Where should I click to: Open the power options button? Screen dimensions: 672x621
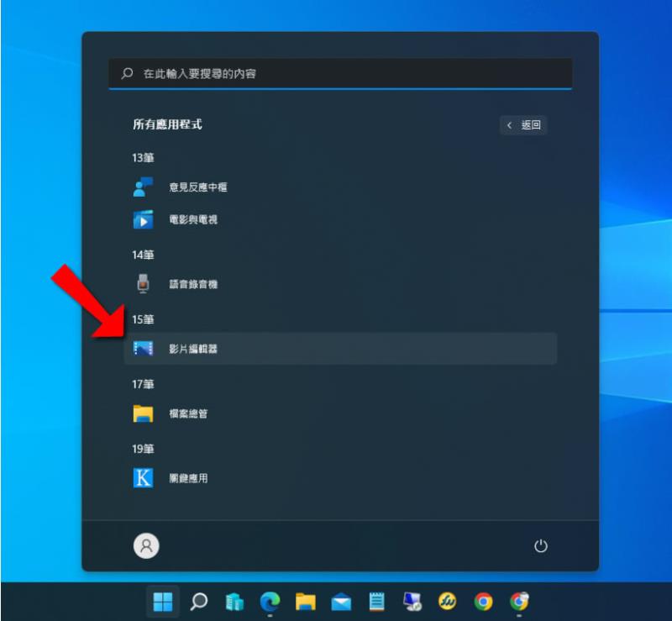tap(541, 545)
